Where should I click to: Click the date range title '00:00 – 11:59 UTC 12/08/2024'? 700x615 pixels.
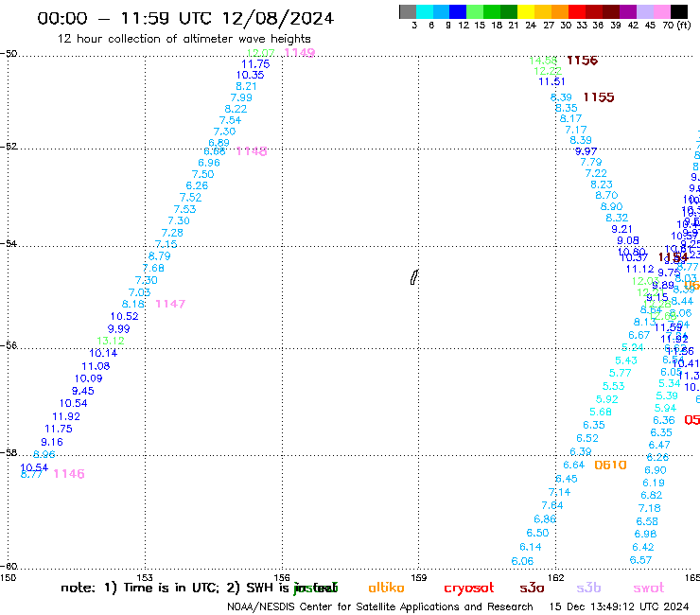coord(185,18)
